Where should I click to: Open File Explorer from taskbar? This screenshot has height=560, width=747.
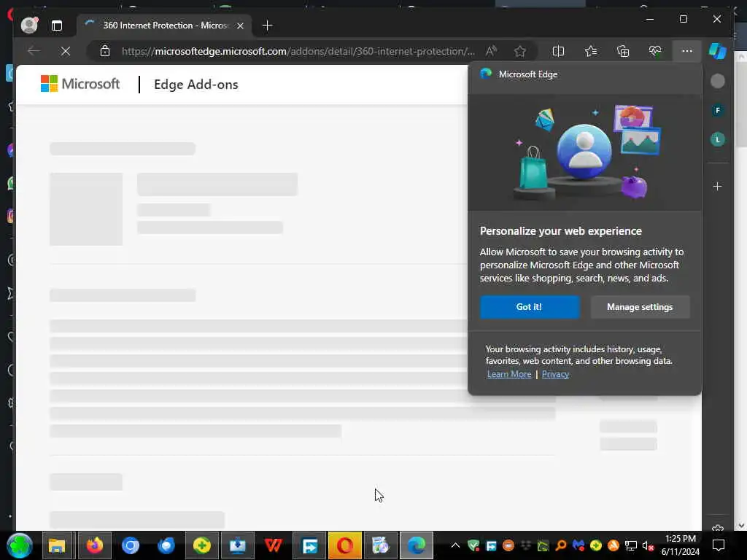tap(57, 545)
